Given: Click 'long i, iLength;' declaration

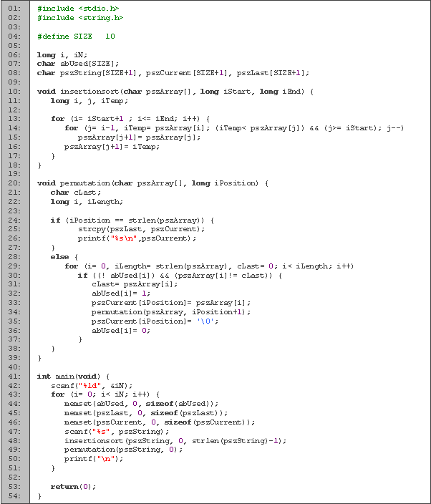Looking at the screenshot, I should [87, 202].
